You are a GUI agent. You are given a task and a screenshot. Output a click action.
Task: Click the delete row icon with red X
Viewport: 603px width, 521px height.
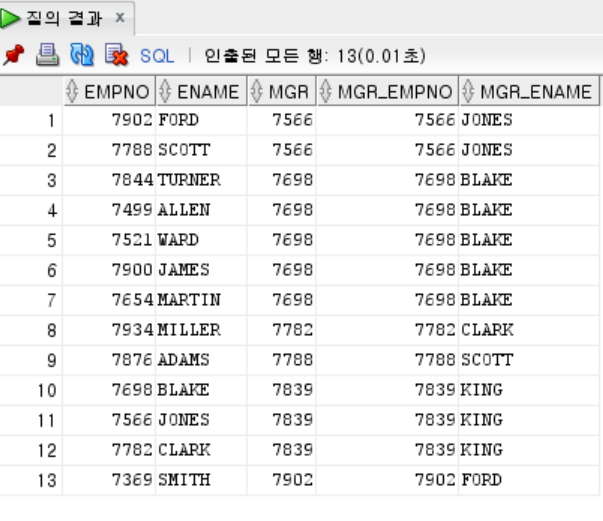click(116, 55)
